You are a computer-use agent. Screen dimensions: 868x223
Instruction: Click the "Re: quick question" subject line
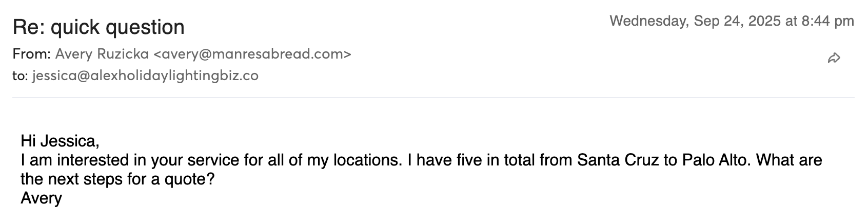coord(98,27)
